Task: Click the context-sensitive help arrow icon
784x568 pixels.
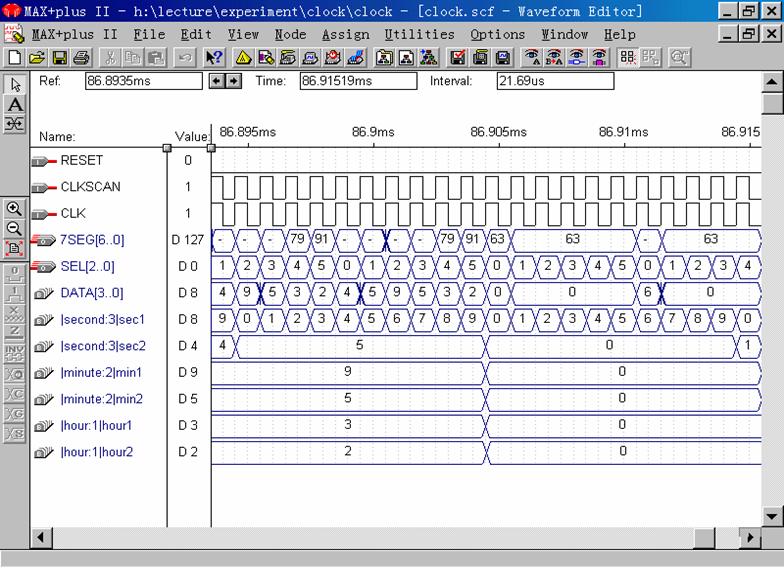Action: (x=214, y=58)
